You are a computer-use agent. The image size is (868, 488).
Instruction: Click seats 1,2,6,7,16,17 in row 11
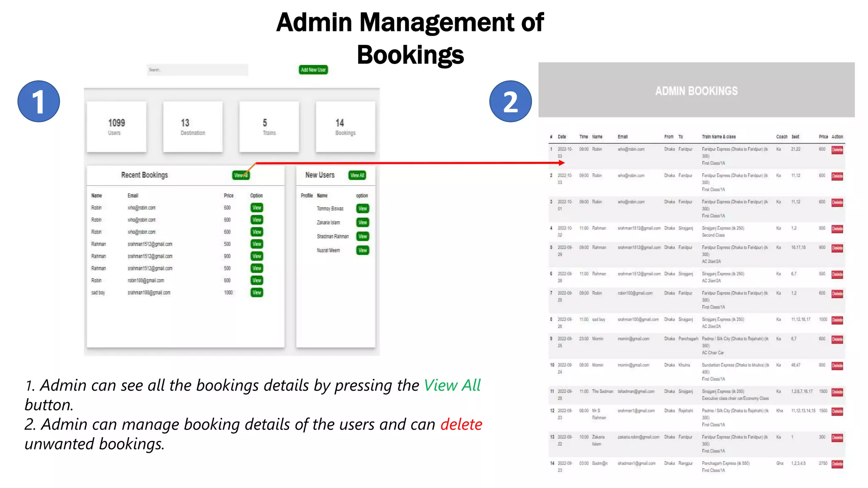[x=802, y=391]
